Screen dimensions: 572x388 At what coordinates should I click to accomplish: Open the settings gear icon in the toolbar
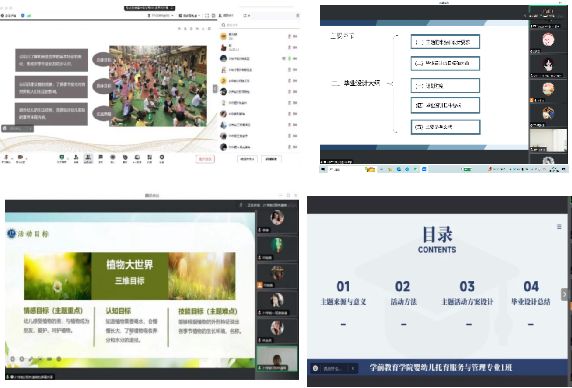click(162, 158)
